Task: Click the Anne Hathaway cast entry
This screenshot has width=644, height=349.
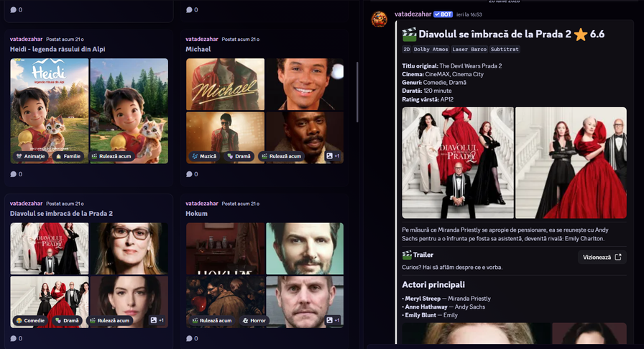Action: tap(443, 307)
